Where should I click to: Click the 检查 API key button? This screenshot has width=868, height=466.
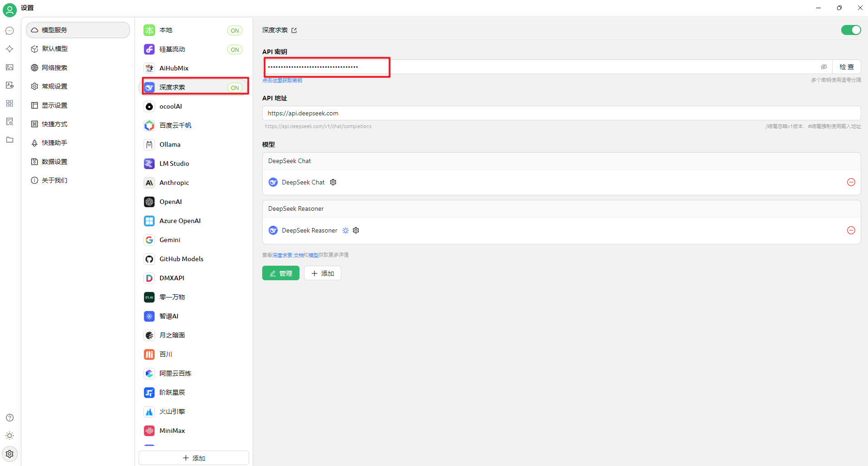(847, 67)
